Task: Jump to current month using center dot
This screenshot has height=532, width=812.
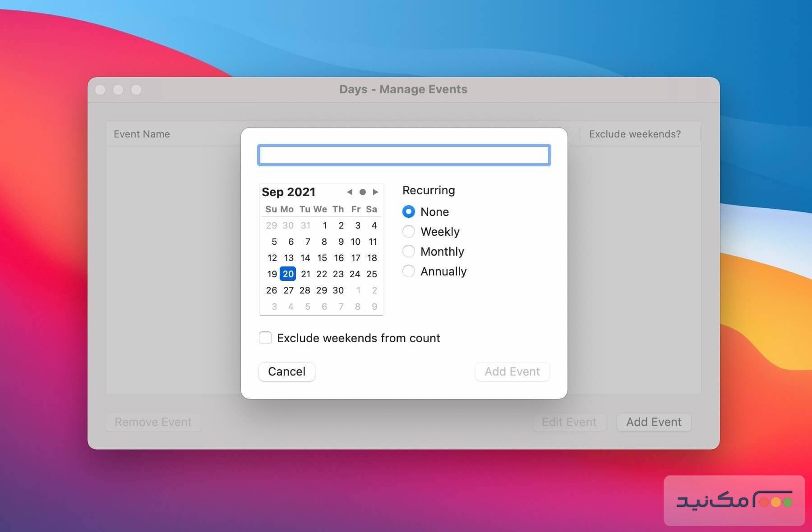Action: coord(363,192)
